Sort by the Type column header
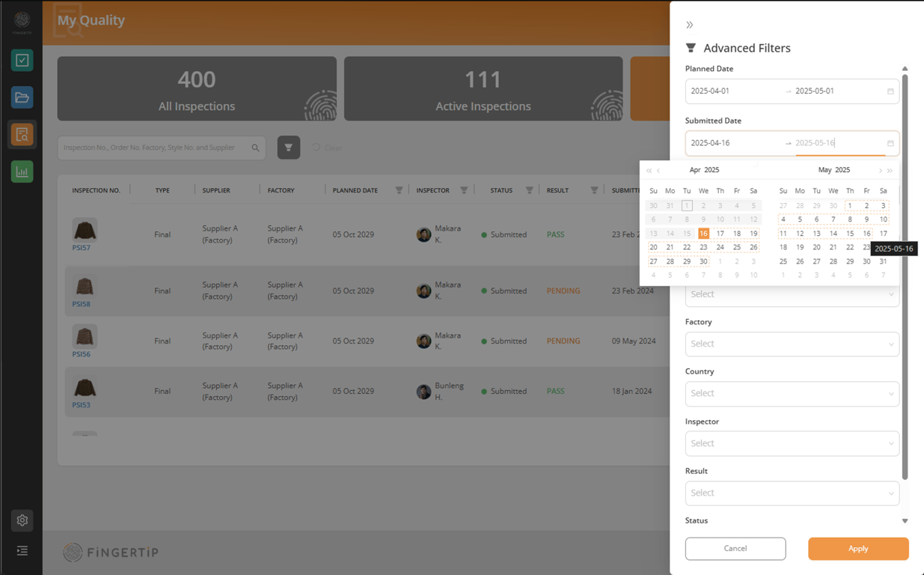The width and height of the screenshot is (924, 575). pos(162,190)
